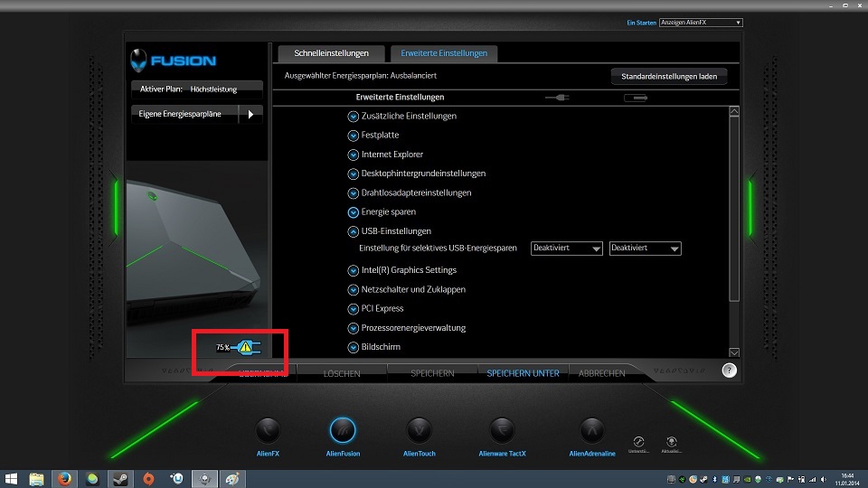Open the help question mark icon
Screen dimensions: 868x488
(x=729, y=371)
